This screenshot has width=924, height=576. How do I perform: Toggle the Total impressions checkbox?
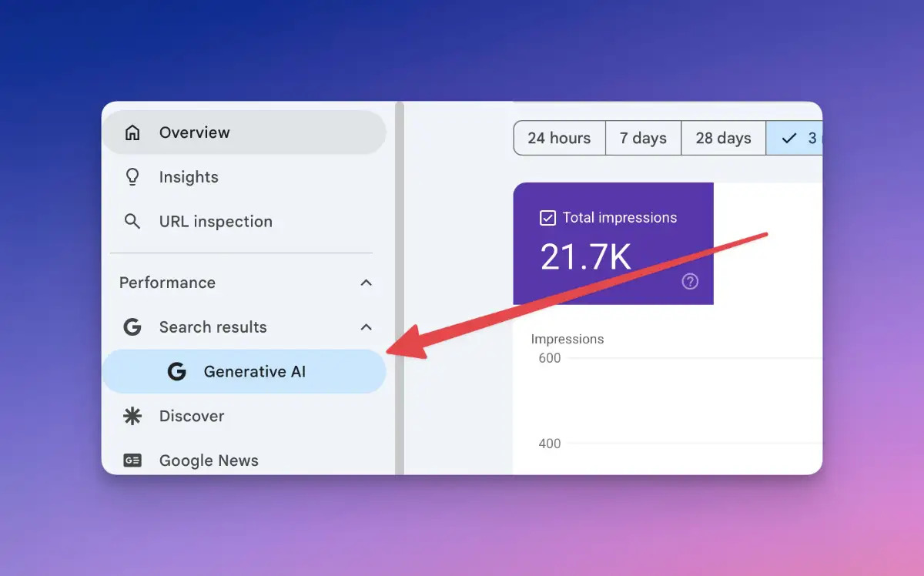click(547, 218)
